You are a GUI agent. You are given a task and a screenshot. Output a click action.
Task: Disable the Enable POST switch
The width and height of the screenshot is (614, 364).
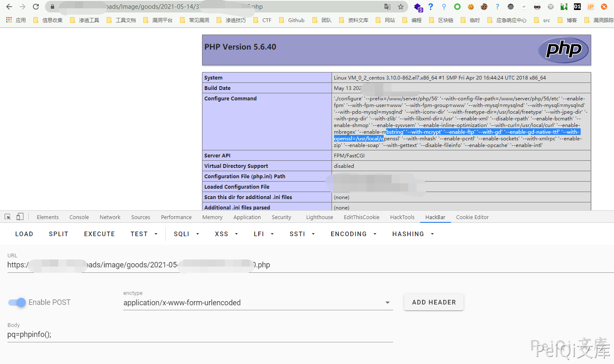(x=17, y=302)
